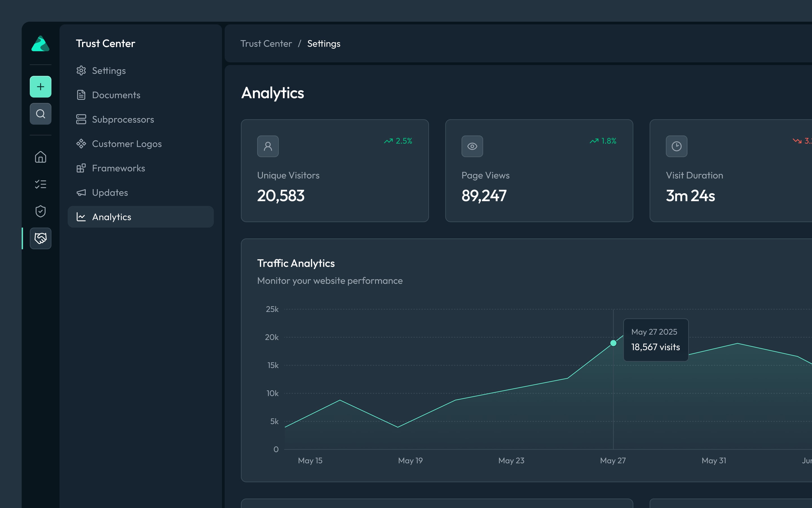Open Updates in the side menu

tap(141, 192)
